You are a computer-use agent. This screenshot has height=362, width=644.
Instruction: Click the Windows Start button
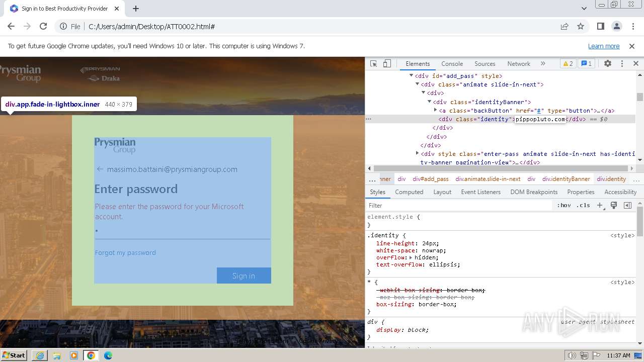pyautogui.click(x=14, y=355)
